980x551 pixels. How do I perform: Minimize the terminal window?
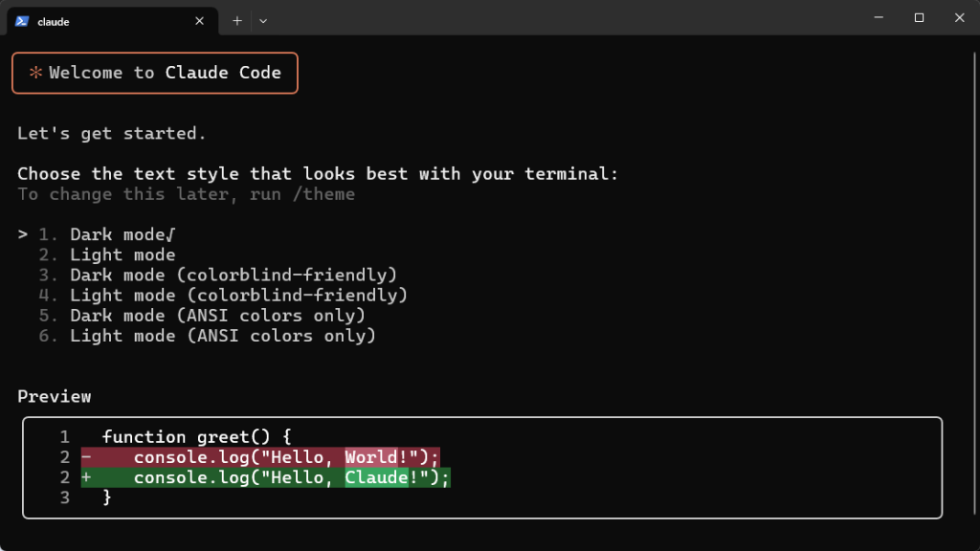[x=879, y=17]
